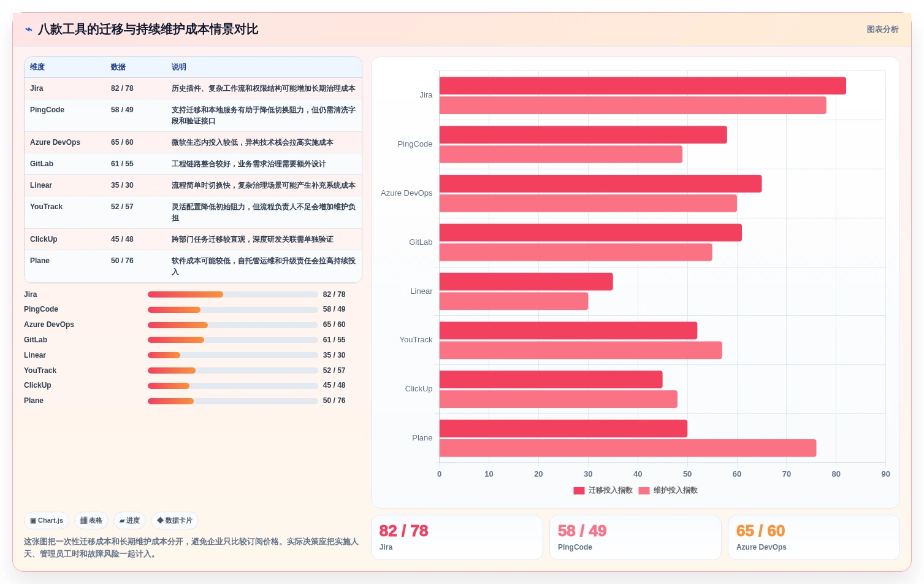
Task: Click the 45 / 48 value beside ClickUp progress
Action: pyautogui.click(x=334, y=385)
